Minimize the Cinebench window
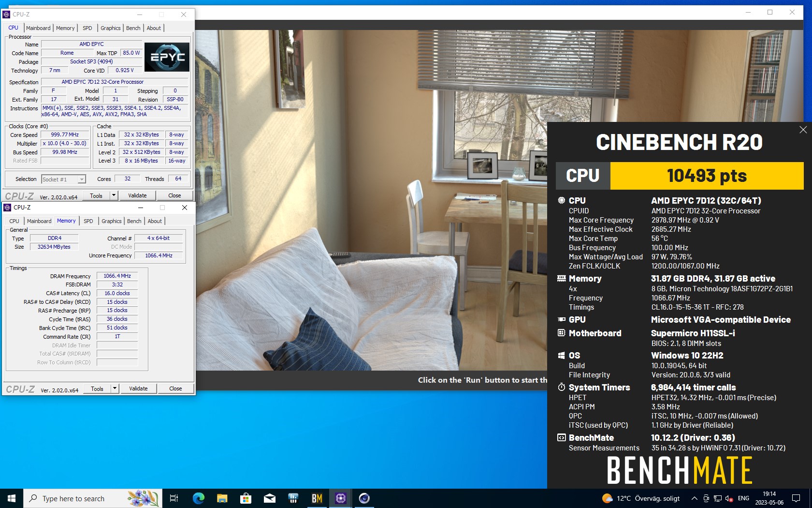The image size is (812, 508). (748, 13)
